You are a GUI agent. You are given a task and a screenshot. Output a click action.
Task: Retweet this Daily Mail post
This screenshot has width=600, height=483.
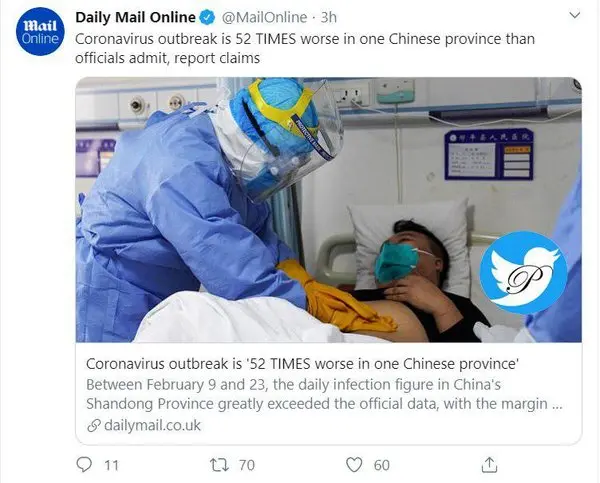219,465
